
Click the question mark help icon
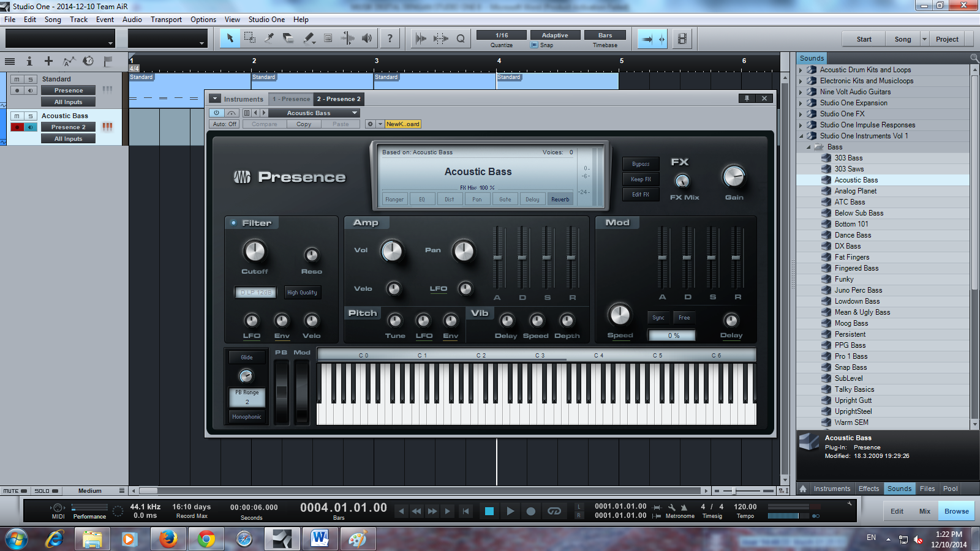(x=390, y=38)
